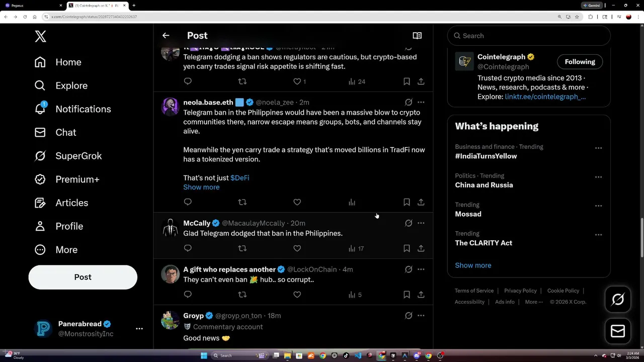Go to Home in sidebar
The height and width of the screenshot is (362, 644).
(x=58, y=62)
